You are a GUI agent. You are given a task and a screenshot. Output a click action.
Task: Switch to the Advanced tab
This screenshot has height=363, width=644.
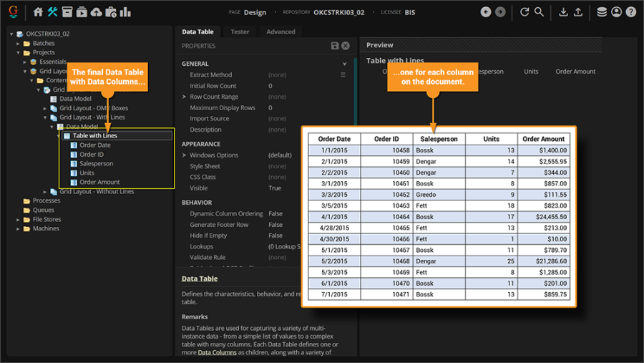point(280,32)
